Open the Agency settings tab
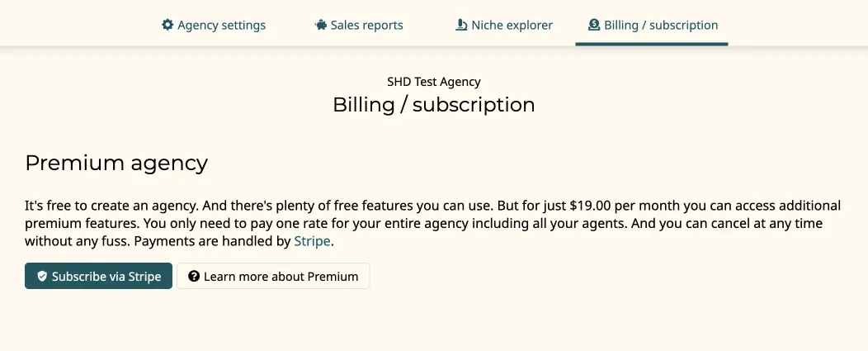Image resolution: width=868 pixels, height=351 pixels. 214,25
